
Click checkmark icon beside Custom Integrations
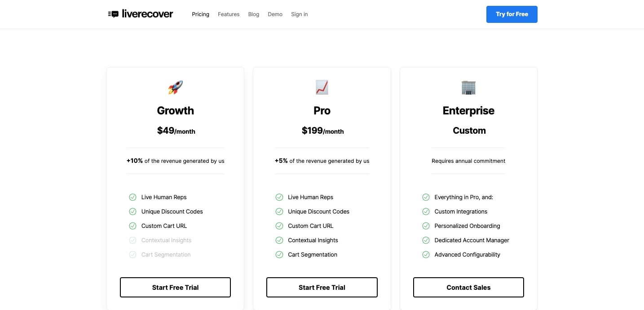pyautogui.click(x=426, y=211)
